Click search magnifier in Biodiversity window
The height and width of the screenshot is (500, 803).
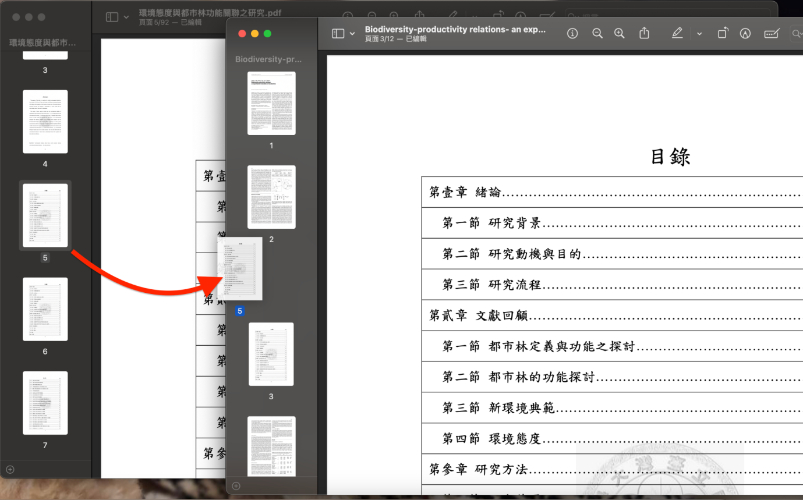tap(797, 34)
